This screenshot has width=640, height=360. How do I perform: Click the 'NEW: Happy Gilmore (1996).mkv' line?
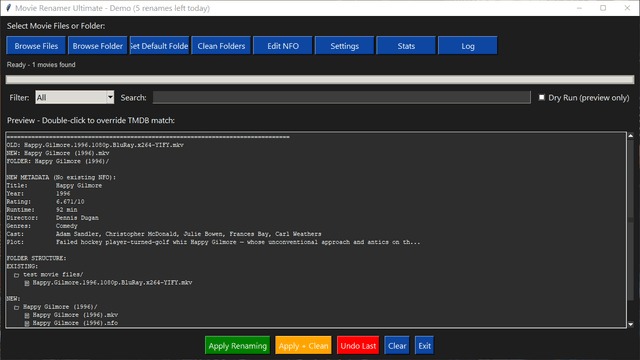click(58, 153)
